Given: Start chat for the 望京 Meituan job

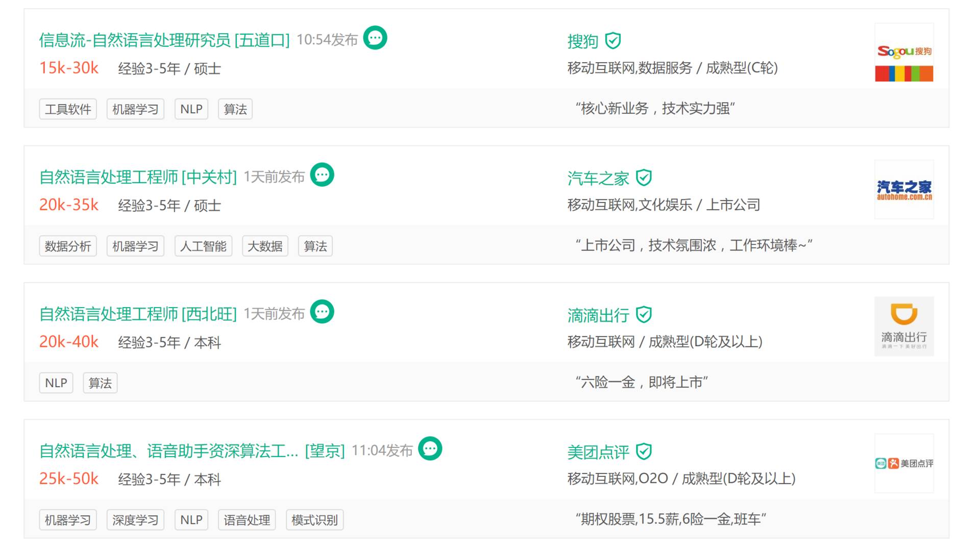Looking at the screenshot, I should pyautogui.click(x=430, y=449).
